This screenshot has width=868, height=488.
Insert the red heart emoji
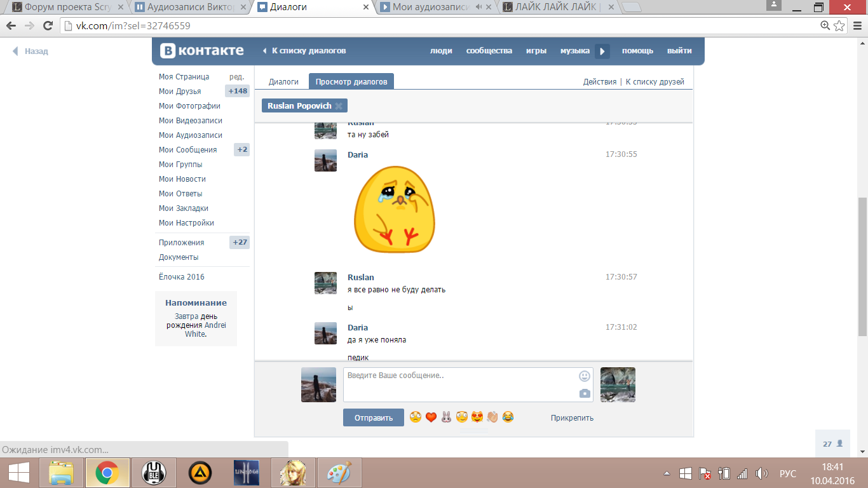coord(431,417)
